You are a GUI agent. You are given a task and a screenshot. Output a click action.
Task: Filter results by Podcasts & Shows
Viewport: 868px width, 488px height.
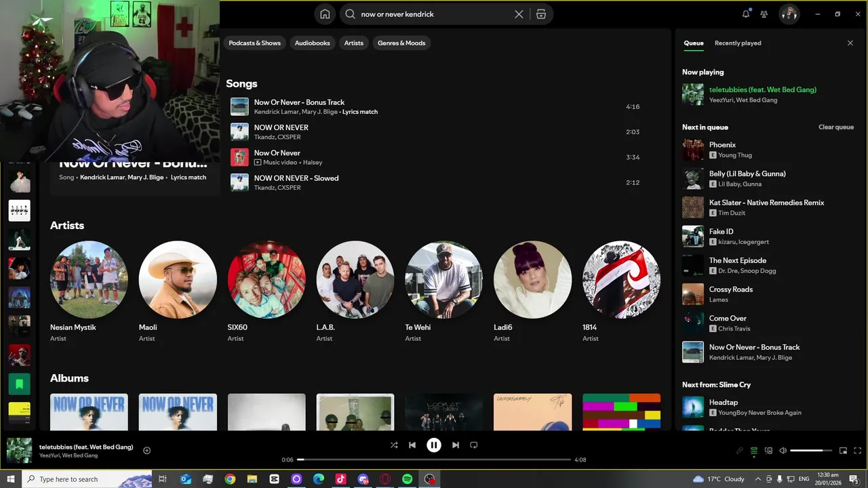pos(254,43)
